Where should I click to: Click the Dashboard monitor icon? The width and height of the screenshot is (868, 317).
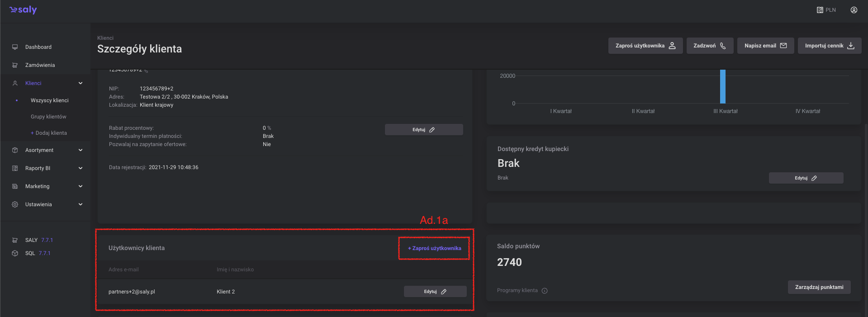click(x=15, y=47)
